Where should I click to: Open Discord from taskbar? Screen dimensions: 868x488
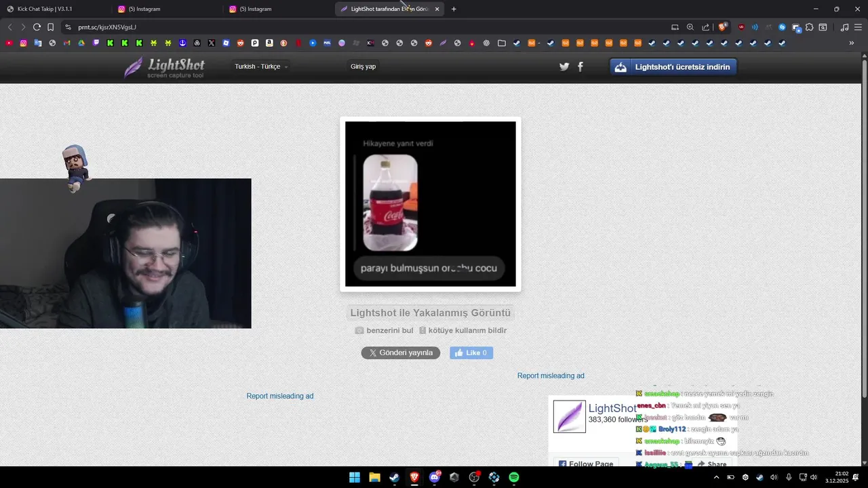(435, 477)
